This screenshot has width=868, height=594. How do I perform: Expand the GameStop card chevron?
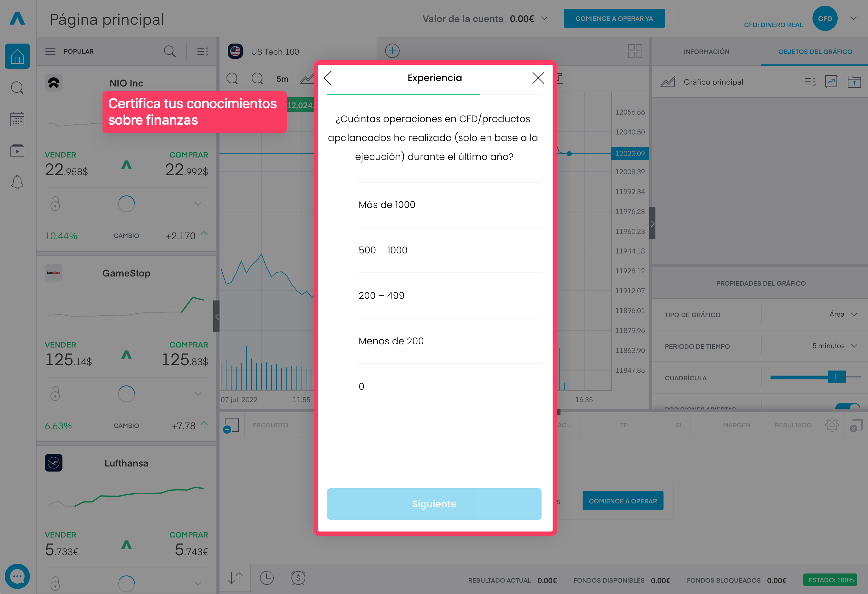(198, 394)
